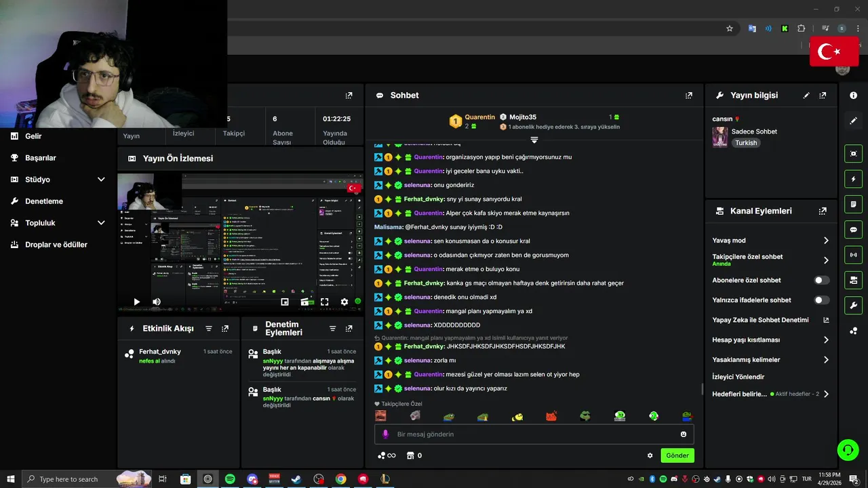Pop out the Etkinlik Akışı panel
Screen dimensions: 868x488
[x=225, y=329]
